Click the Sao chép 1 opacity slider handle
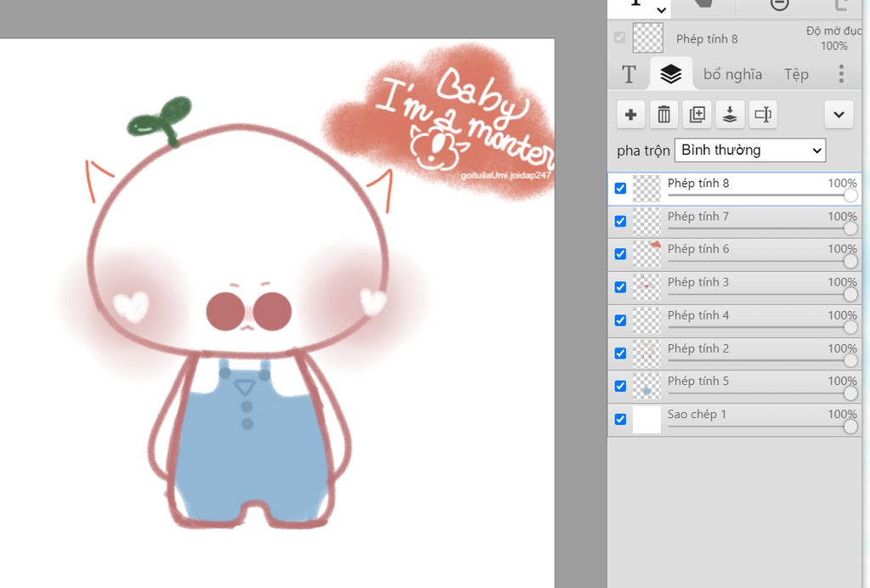 coord(850,427)
